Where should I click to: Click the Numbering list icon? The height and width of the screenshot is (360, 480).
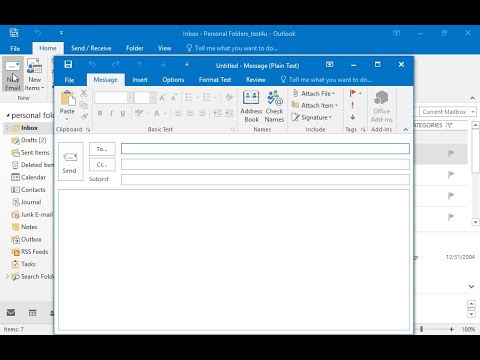207,97
